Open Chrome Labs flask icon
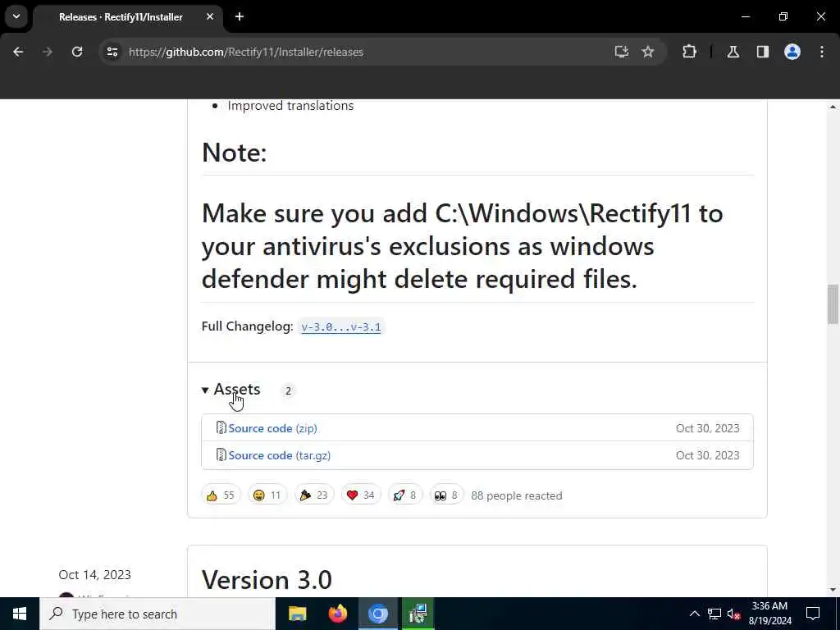This screenshot has height=630, width=840. tap(733, 52)
